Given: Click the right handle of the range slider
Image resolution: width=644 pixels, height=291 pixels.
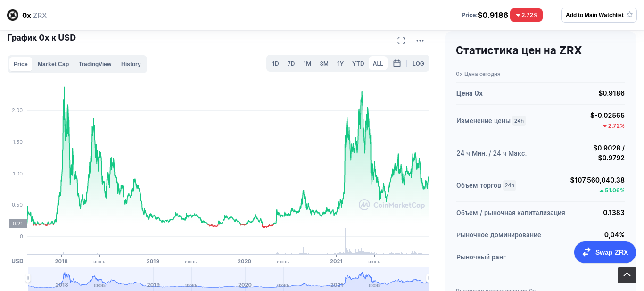Looking at the screenshot, I should coord(428,278).
